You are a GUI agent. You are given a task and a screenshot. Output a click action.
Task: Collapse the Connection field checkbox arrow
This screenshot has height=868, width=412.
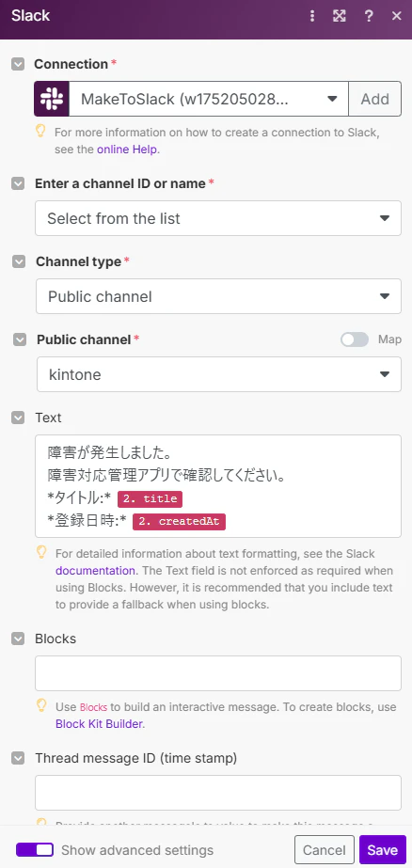click(x=18, y=64)
